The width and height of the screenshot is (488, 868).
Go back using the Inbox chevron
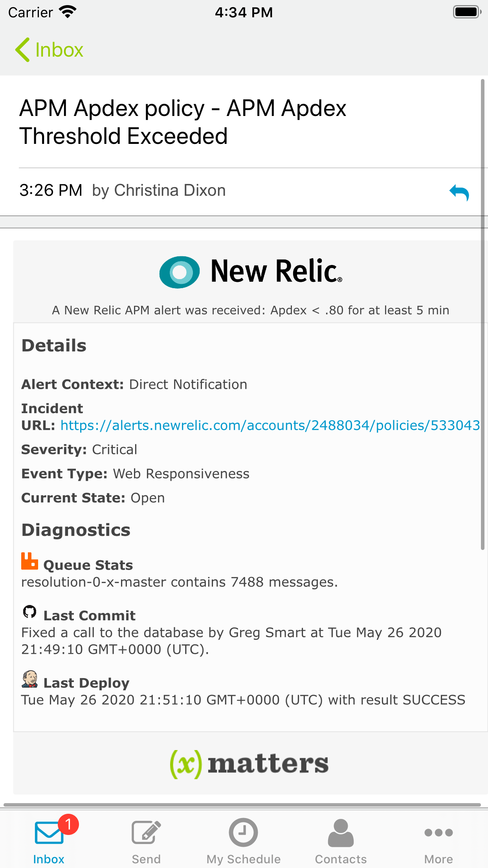[x=22, y=50]
